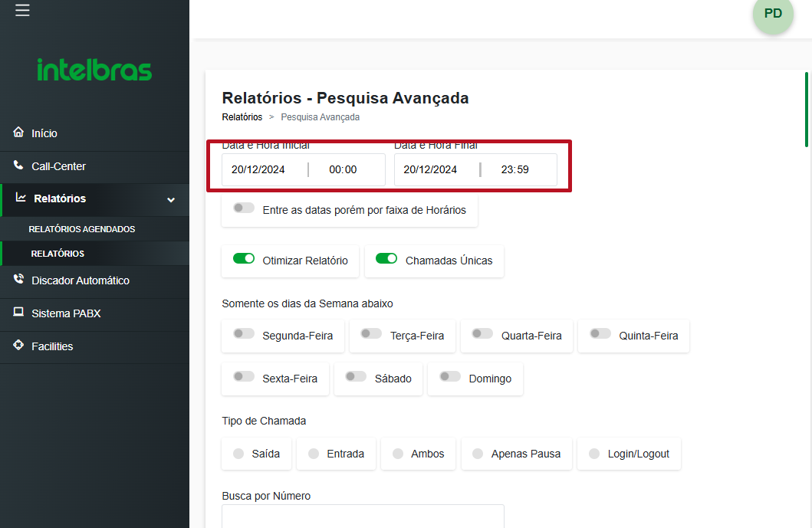This screenshot has height=528, width=812.
Task: Click the Relatórios - Pesquisa Avançada heading
Action: [345, 98]
